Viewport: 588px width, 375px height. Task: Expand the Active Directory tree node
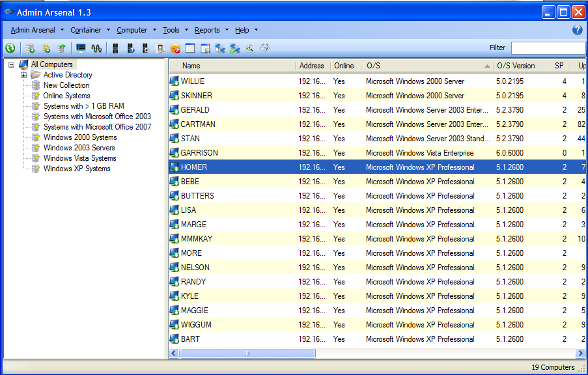point(23,75)
